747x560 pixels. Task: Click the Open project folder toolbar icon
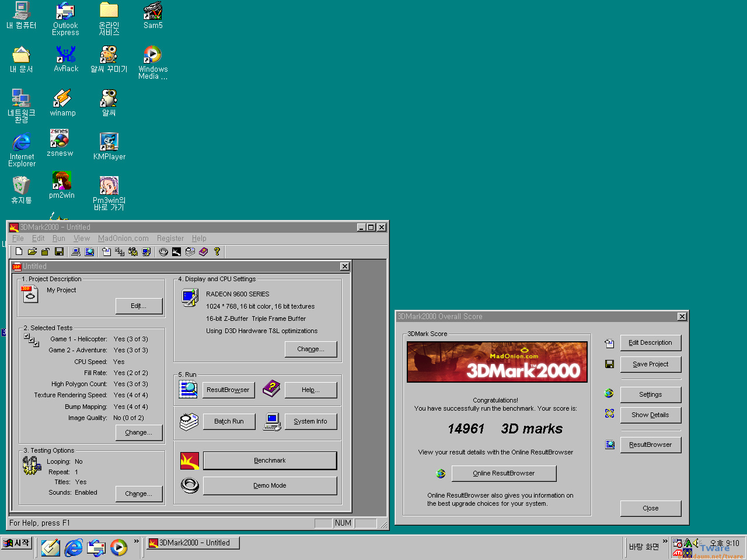32,251
